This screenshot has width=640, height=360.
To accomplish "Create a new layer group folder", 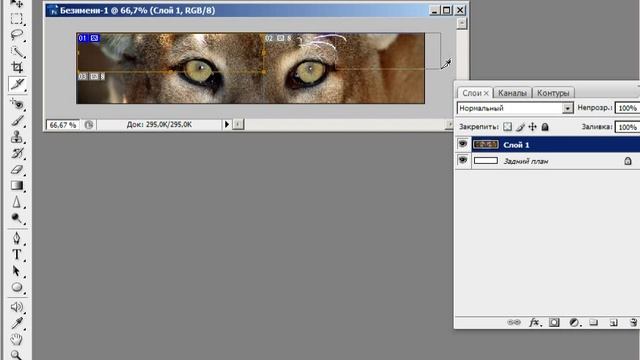I will coord(593,322).
